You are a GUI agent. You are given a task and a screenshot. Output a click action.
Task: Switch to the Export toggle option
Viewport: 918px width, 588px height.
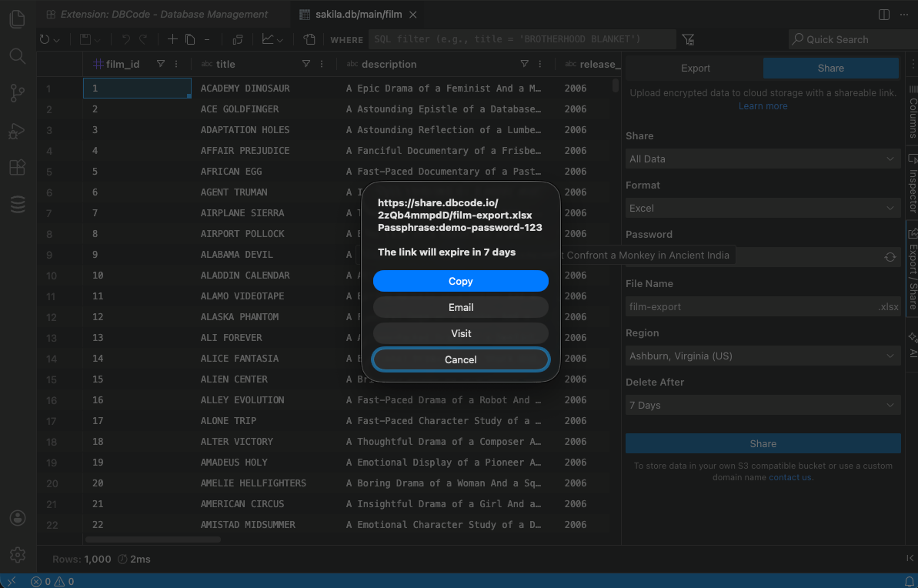(695, 68)
